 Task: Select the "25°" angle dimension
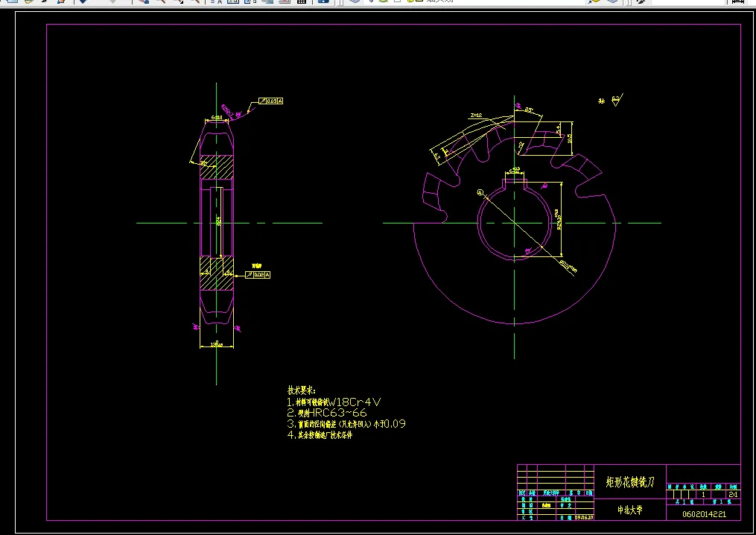tap(529, 110)
